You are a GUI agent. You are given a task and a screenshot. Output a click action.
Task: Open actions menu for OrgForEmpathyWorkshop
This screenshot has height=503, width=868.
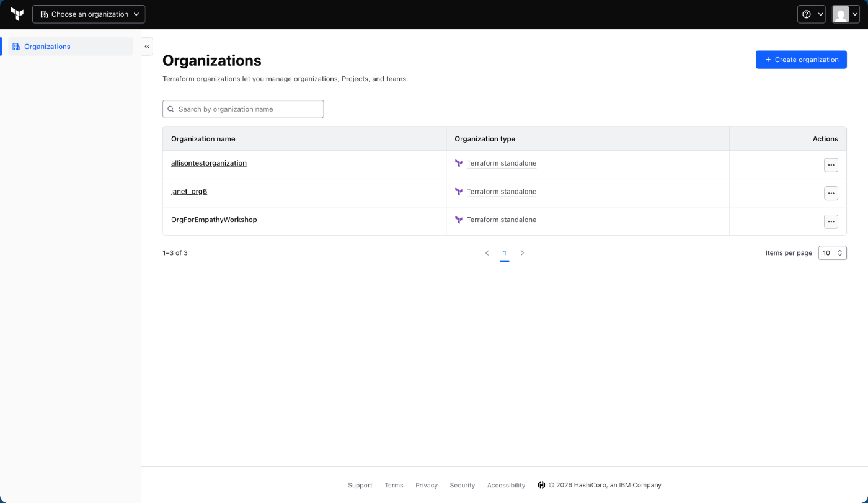click(831, 221)
